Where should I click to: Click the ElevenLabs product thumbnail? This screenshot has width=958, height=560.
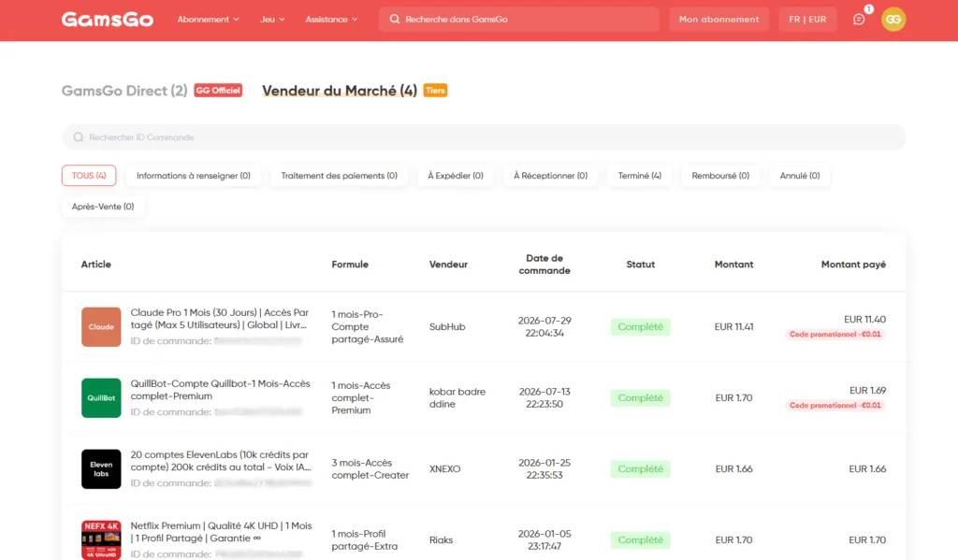tap(101, 469)
